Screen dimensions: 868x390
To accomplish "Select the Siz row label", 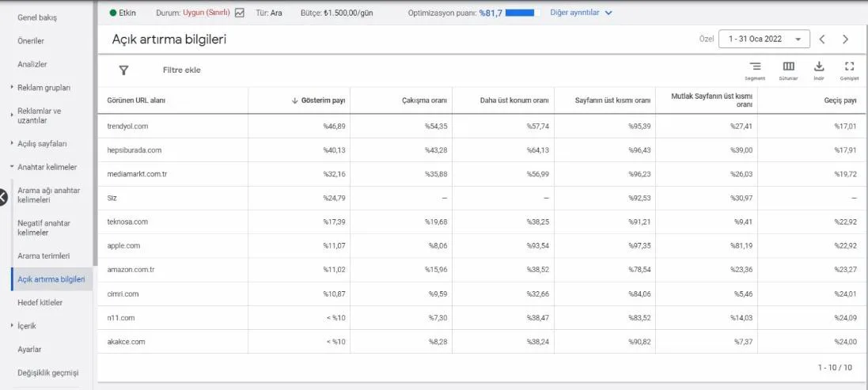I will click(112, 198).
